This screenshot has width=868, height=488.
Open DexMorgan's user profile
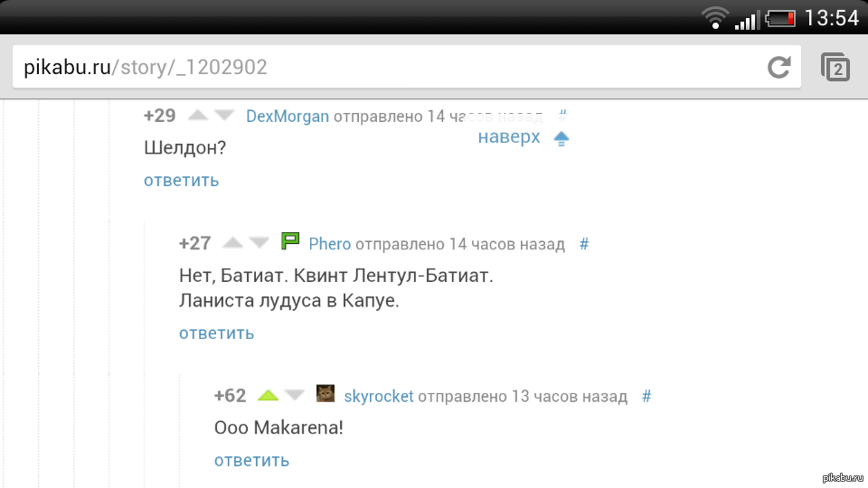(x=288, y=117)
